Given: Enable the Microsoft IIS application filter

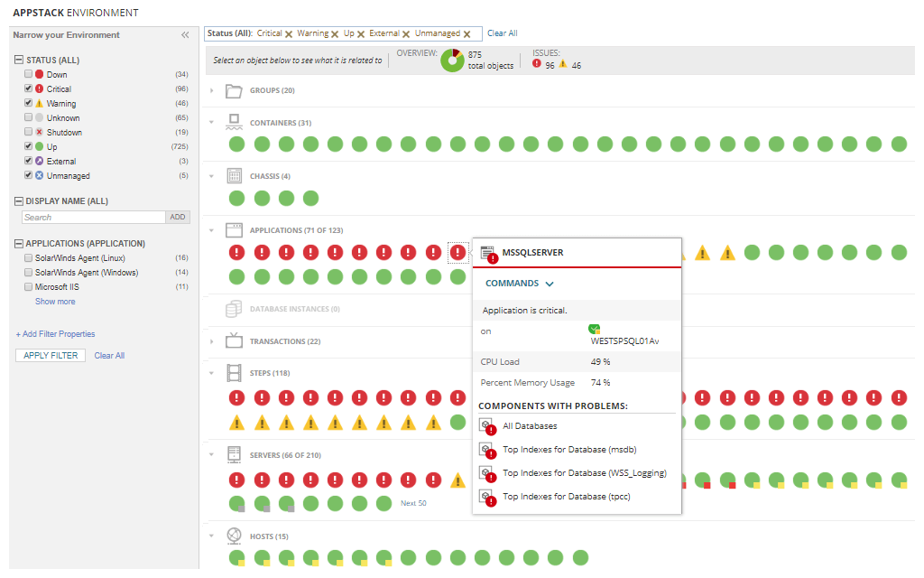Looking at the screenshot, I should coord(28,286).
